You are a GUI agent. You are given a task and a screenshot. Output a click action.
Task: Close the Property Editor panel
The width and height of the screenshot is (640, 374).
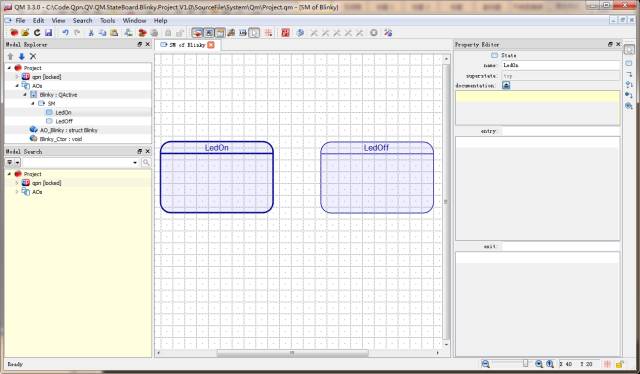click(618, 44)
